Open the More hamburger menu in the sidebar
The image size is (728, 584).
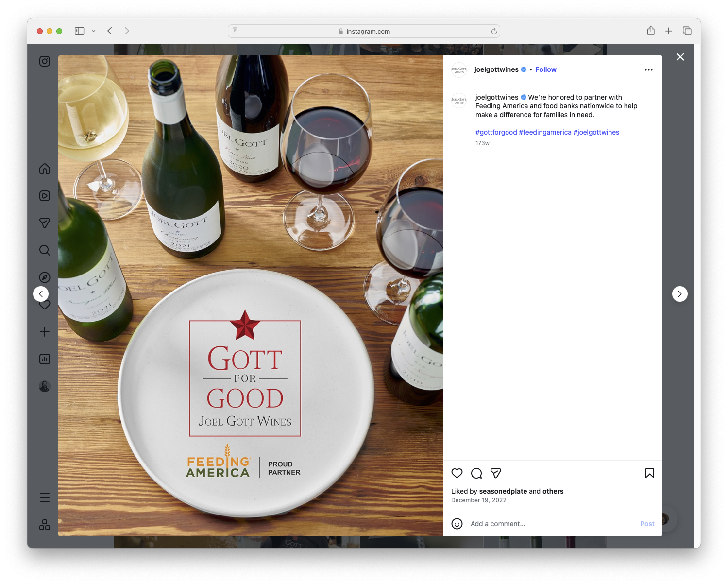pyautogui.click(x=45, y=498)
